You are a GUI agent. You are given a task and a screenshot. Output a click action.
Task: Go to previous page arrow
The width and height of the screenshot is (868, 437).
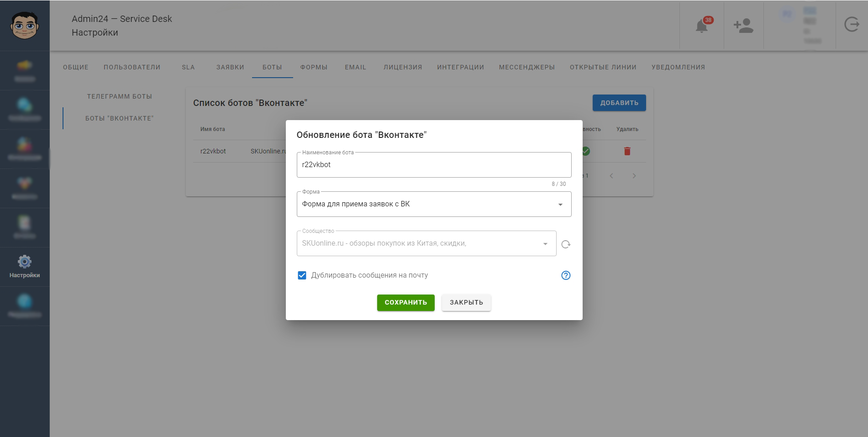point(611,176)
